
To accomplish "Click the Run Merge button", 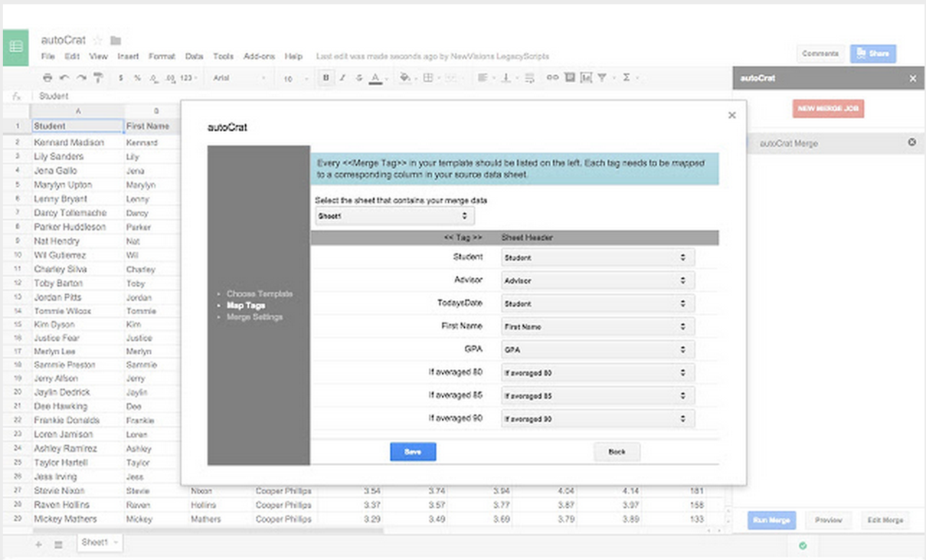I will point(771,520).
